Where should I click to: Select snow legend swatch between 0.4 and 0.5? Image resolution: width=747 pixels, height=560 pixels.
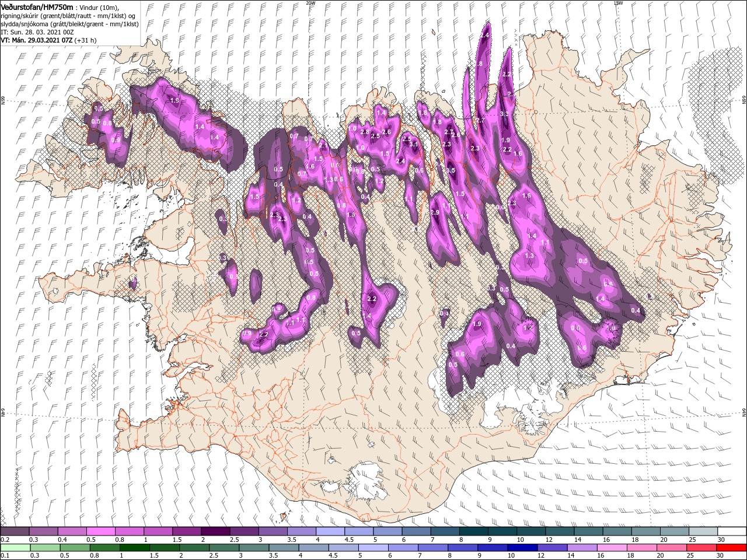[x=72, y=531]
